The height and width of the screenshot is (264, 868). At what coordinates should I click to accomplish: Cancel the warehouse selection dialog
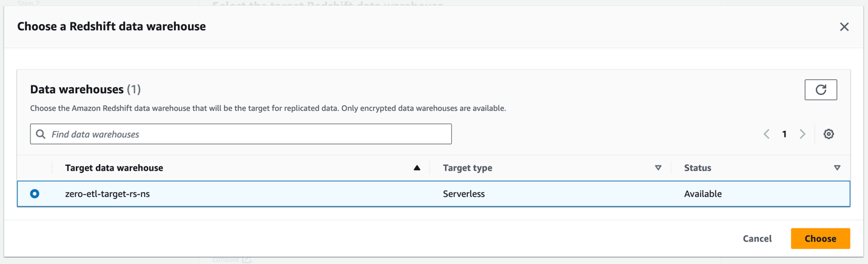[757, 239]
